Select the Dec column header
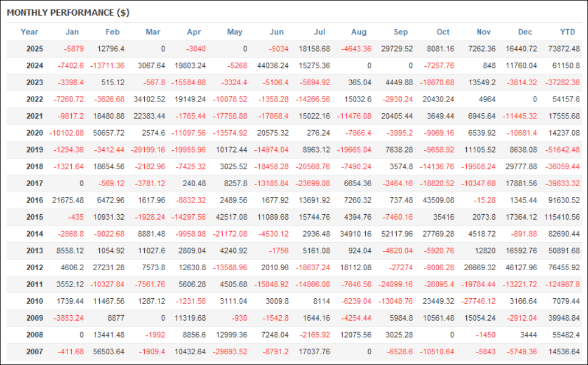588x365 pixels. pos(525,32)
